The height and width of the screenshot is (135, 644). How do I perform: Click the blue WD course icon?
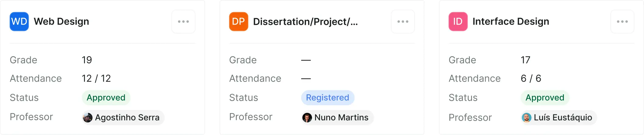pos(19,22)
